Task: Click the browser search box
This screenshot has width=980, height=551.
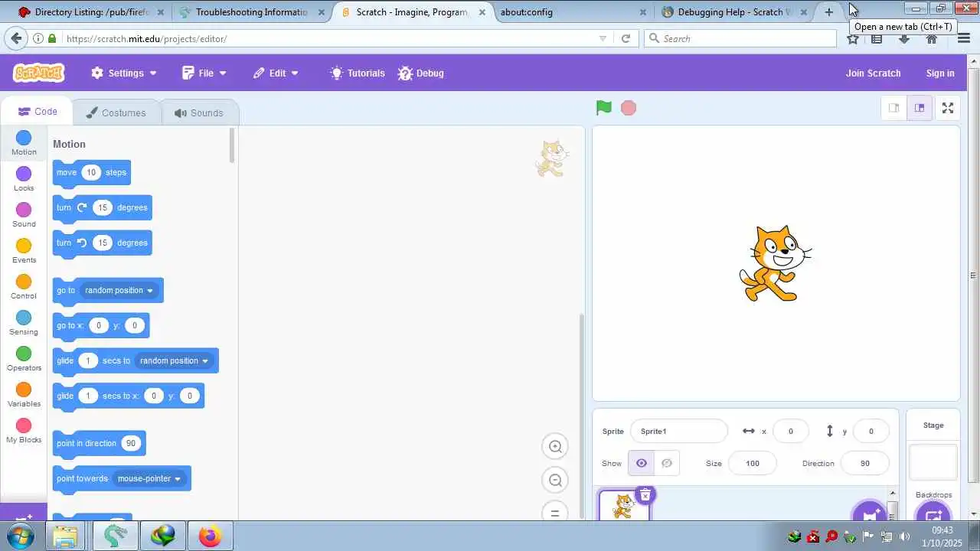Action: pos(740,38)
